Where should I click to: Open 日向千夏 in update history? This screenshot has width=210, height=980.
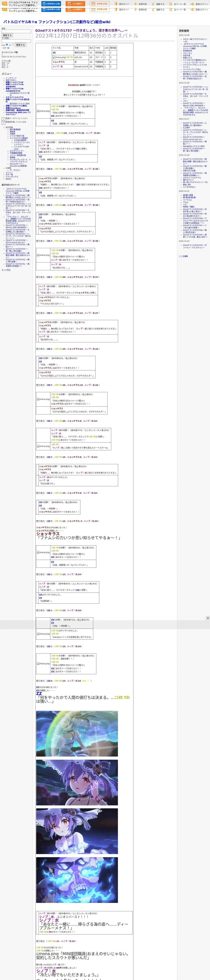point(186,56)
